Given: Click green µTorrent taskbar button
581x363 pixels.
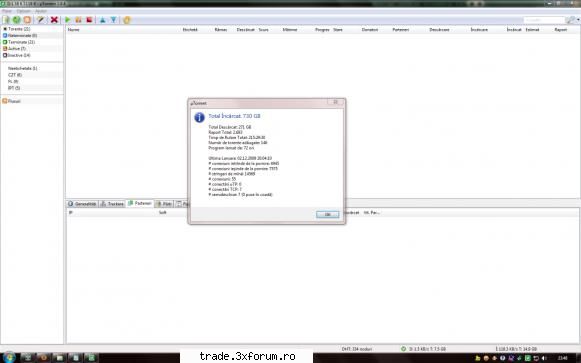Looking at the screenshot, I should pos(91,358).
